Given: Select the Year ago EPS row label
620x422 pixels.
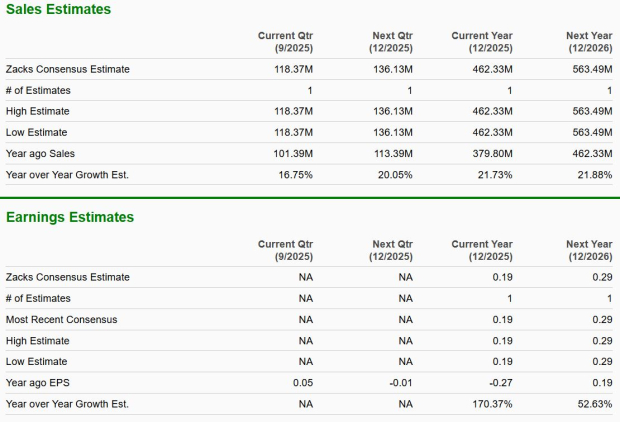Looking at the screenshot, I should point(38,383).
